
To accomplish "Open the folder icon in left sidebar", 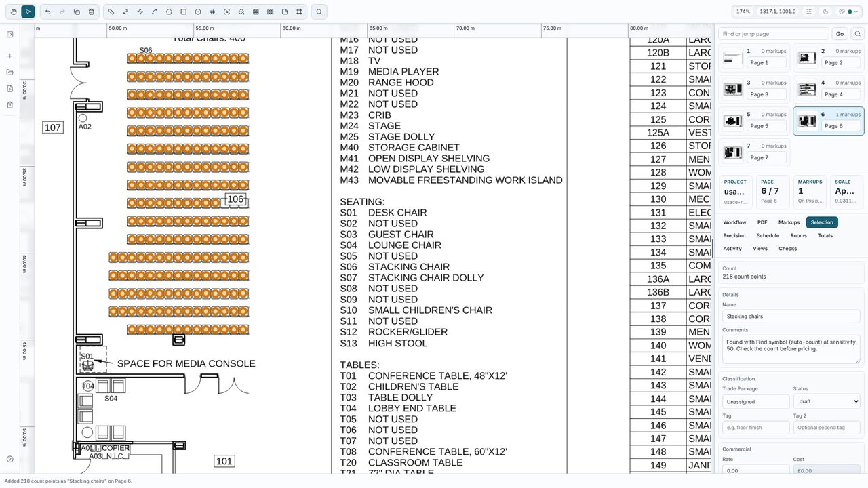I will 10,73.
